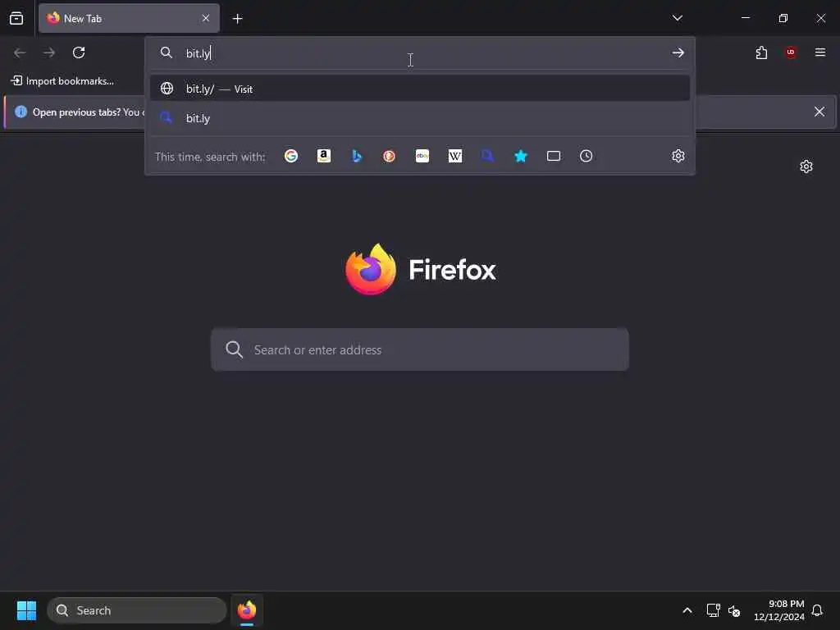Click the Search or enter address box
The height and width of the screenshot is (630, 840).
(419, 349)
